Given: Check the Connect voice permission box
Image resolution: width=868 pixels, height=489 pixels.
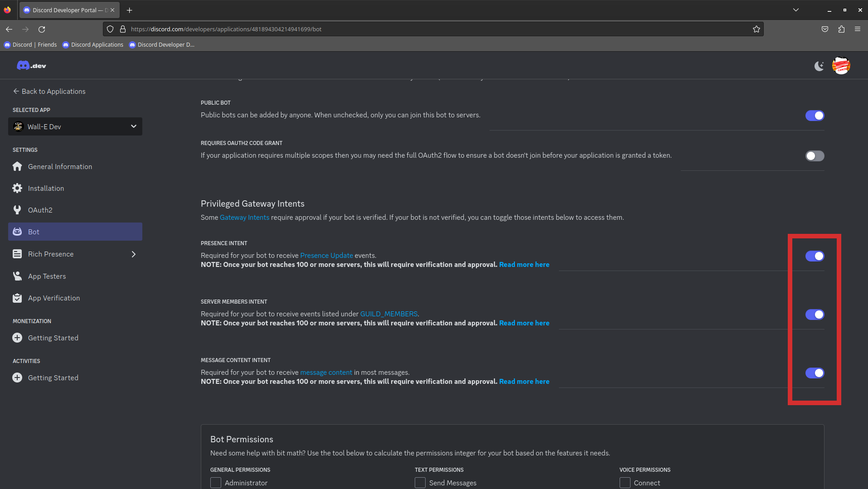Looking at the screenshot, I should click(625, 483).
